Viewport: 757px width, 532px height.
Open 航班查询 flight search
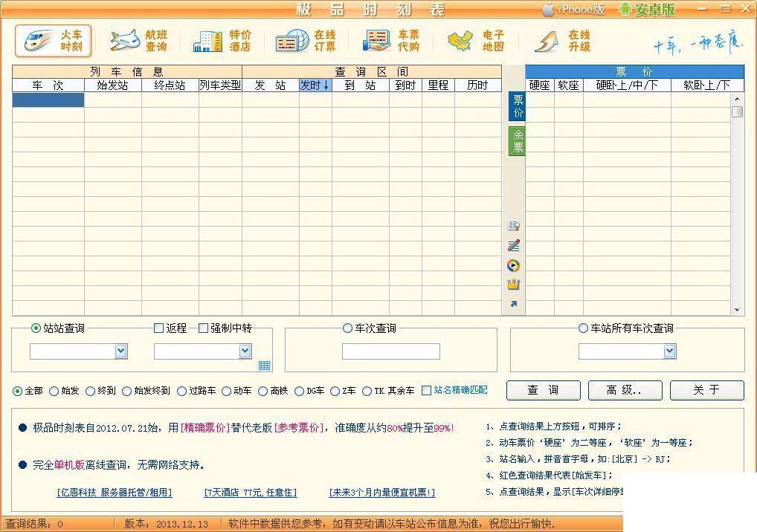tap(138, 41)
